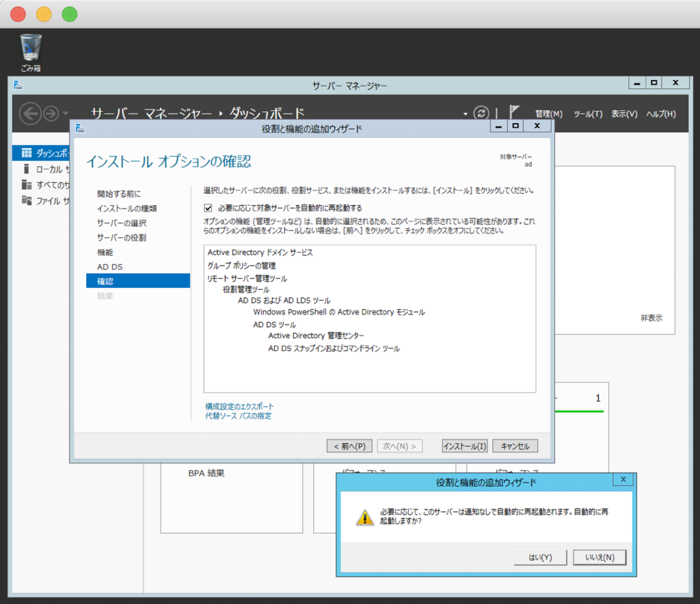The width and height of the screenshot is (700, 604).
Task: Click いいえ(N) in restart confirmation dialog
Action: pos(600,557)
